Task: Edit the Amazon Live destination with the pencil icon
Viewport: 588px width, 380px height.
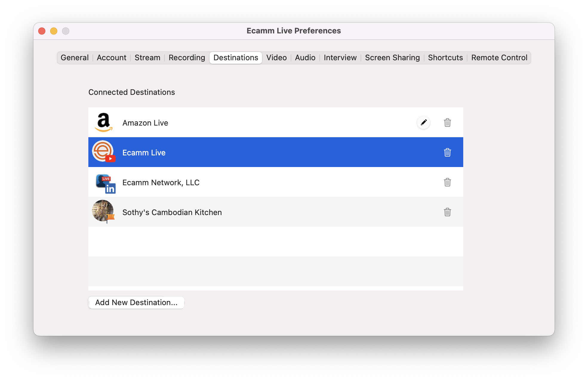Action: pyautogui.click(x=424, y=123)
